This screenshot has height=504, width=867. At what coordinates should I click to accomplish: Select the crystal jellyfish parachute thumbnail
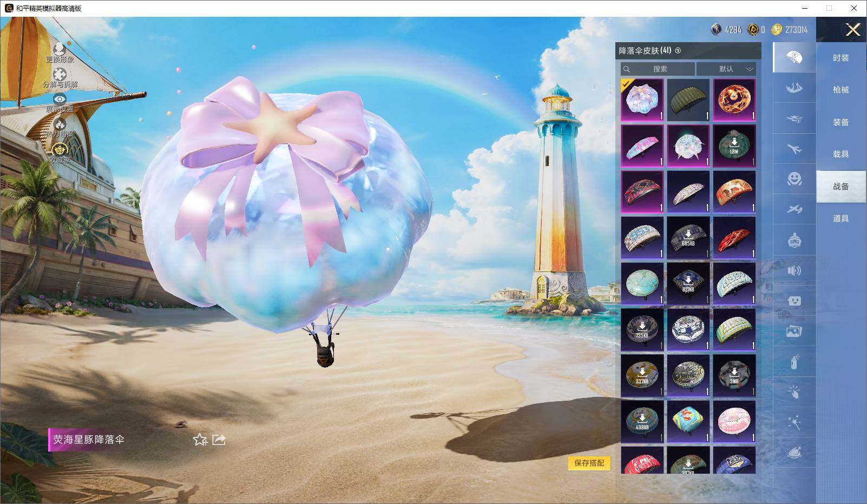click(688, 146)
